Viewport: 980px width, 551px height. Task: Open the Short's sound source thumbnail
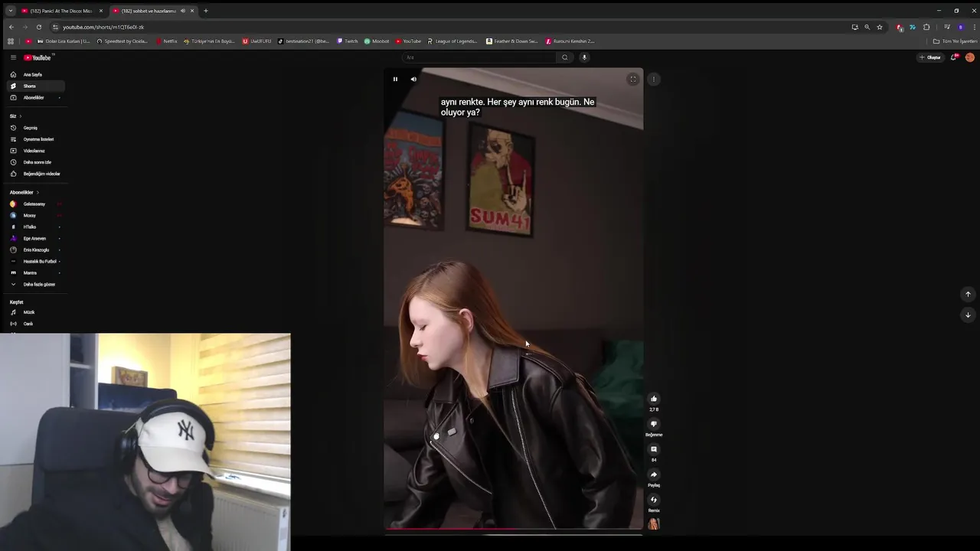coord(654,524)
